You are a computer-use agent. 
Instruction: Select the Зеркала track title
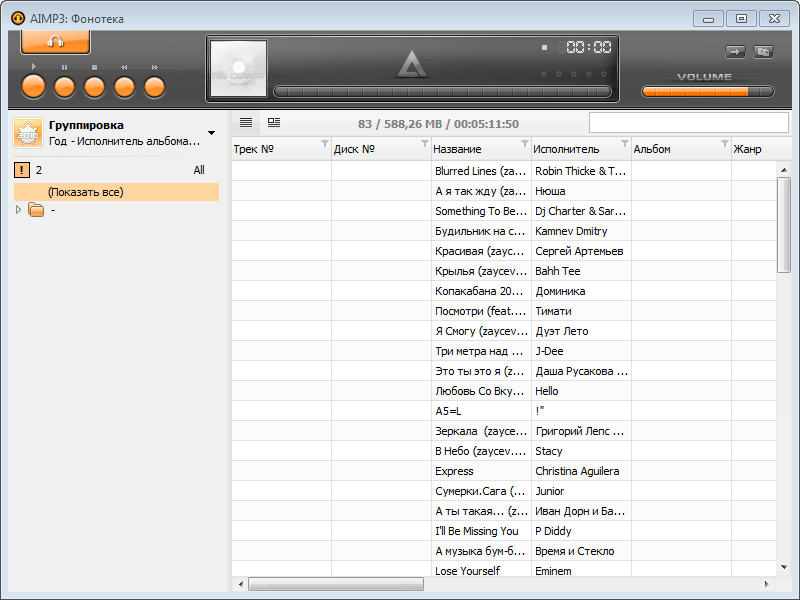tap(481, 431)
